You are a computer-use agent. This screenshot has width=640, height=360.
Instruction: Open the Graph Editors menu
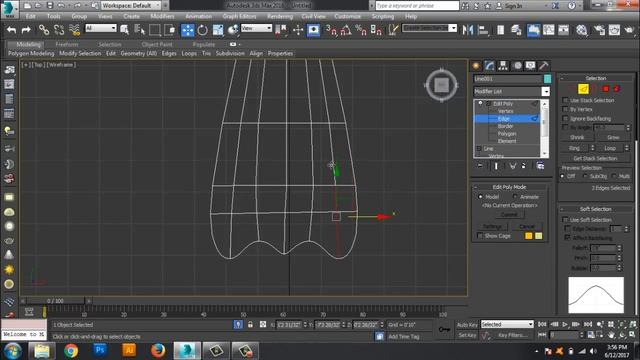(239, 16)
